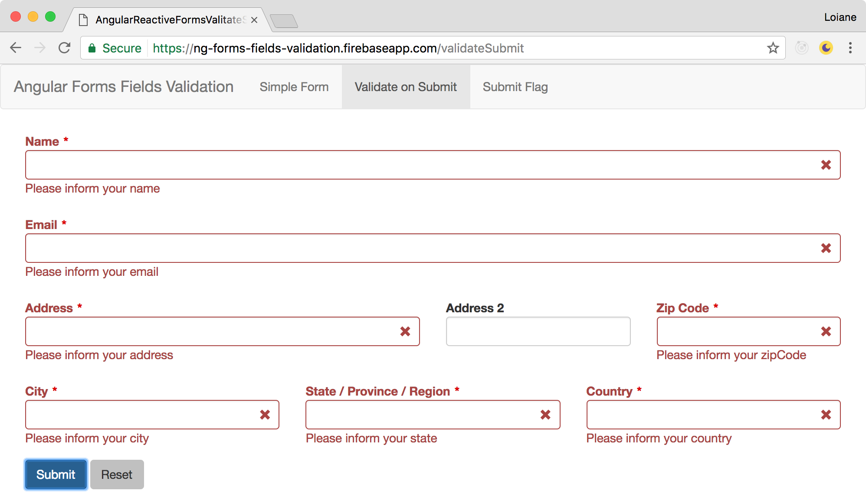Click the Address 2 input field
This screenshot has height=504, width=866.
coord(538,331)
